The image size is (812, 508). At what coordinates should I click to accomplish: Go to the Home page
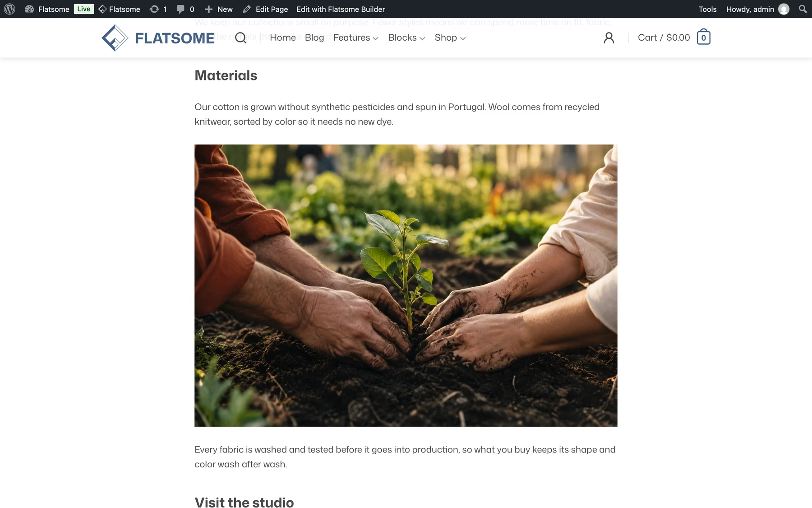click(283, 37)
